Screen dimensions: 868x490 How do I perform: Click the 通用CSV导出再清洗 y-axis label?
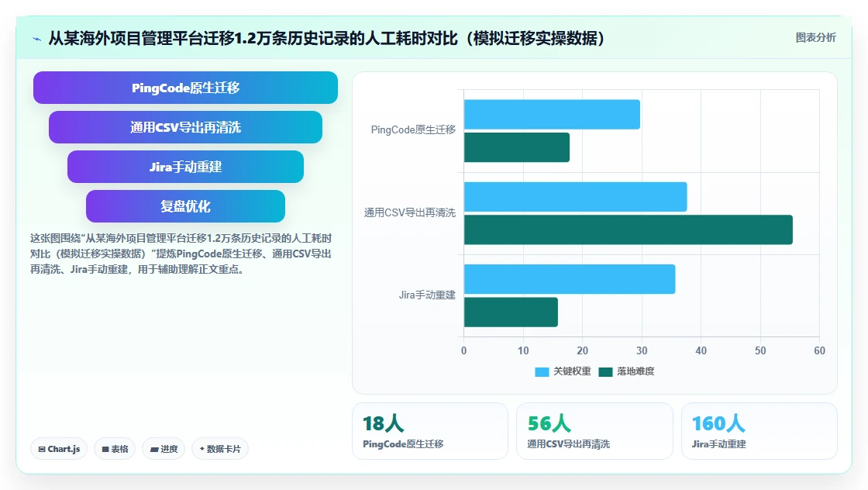(410, 212)
